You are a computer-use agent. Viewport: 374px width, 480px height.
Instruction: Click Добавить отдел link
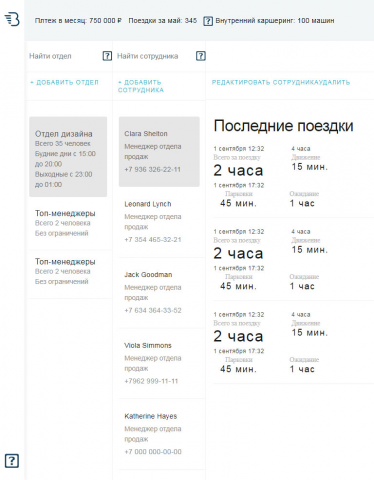point(65,82)
